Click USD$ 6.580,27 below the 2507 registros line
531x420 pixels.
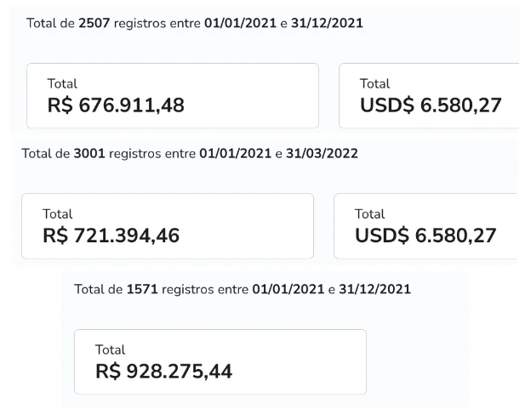pos(431,105)
